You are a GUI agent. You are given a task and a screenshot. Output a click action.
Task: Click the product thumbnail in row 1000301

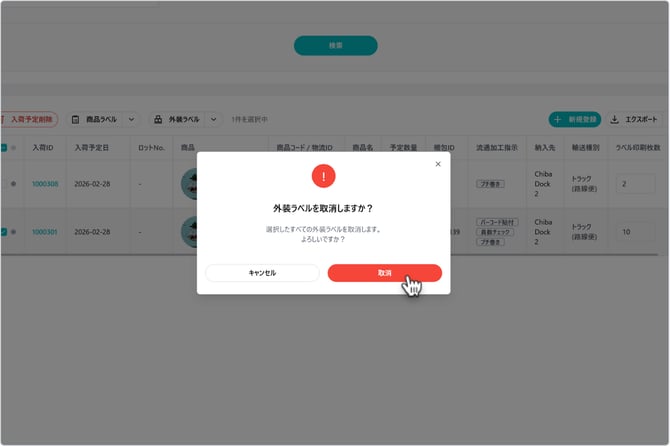click(x=189, y=232)
